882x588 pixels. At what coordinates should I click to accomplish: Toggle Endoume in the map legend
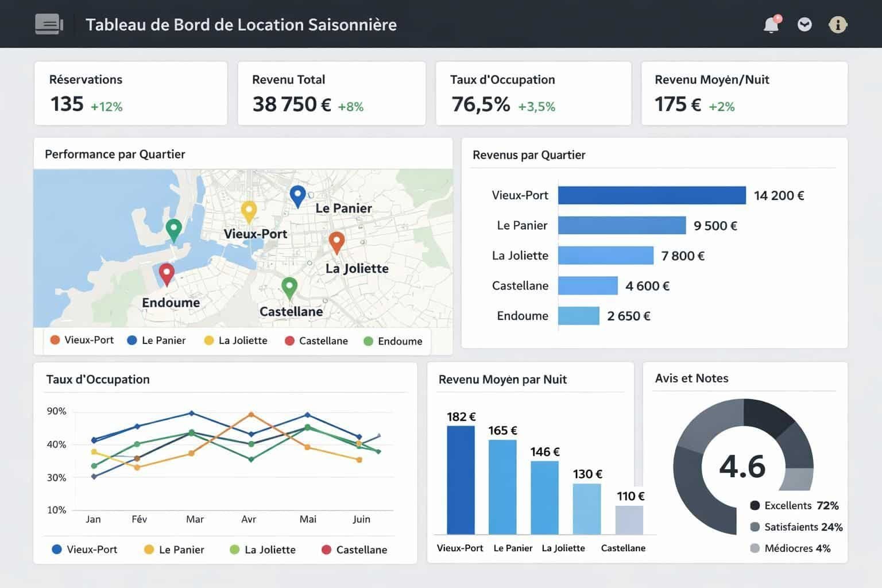click(393, 341)
